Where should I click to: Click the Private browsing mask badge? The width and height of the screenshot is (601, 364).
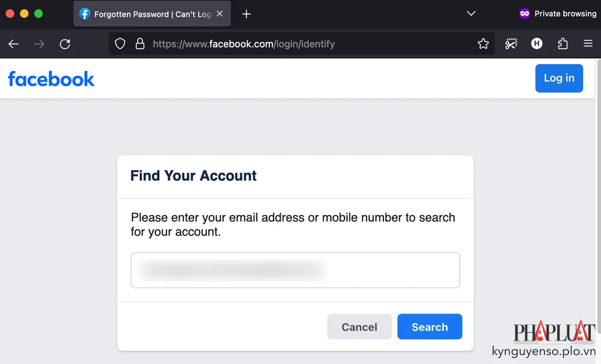point(525,13)
